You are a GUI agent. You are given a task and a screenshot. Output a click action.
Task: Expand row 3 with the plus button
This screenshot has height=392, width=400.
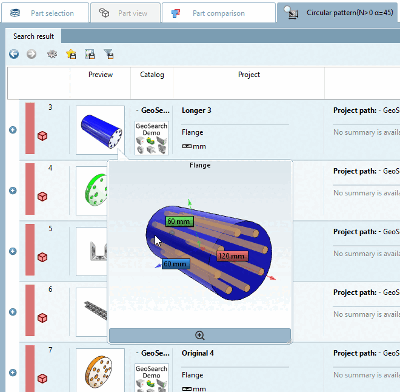[13, 130]
